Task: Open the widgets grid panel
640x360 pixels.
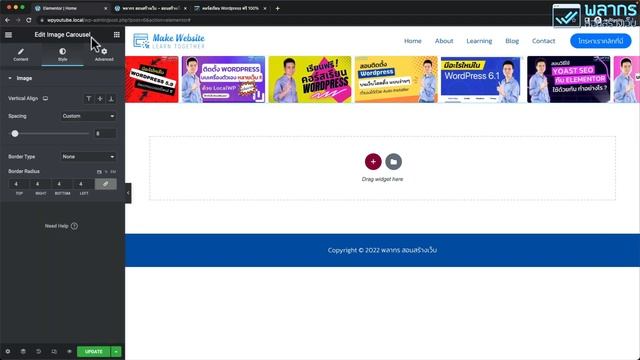Action: click(x=117, y=35)
